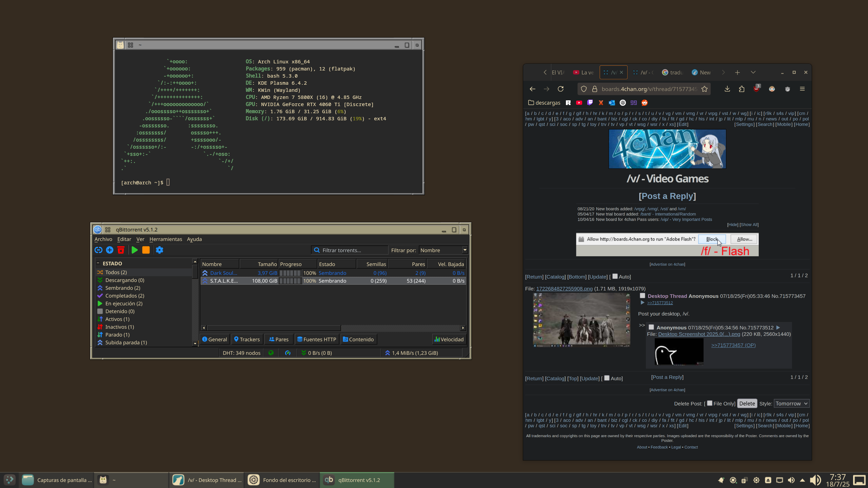Open the top Catalog link

(555, 277)
